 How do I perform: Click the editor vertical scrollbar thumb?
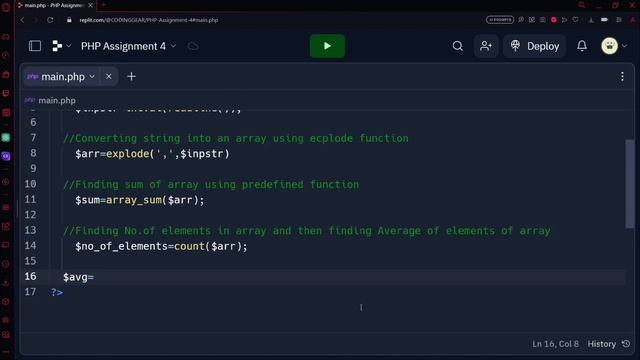(x=630, y=184)
